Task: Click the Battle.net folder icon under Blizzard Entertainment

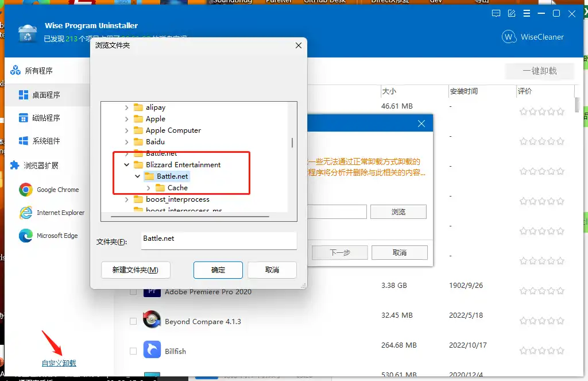Action: point(149,176)
